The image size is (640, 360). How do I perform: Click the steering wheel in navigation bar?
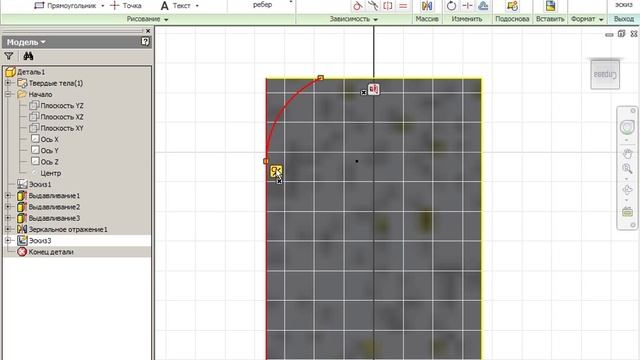(627, 127)
